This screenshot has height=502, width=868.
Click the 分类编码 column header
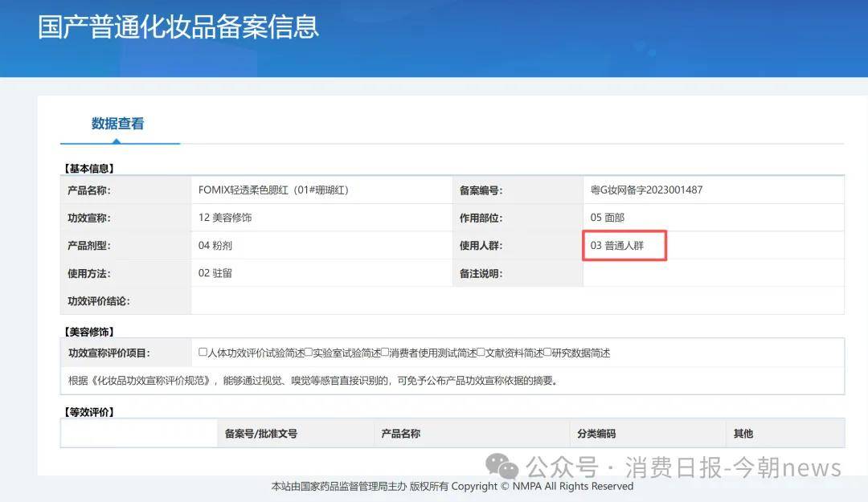(596, 434)
